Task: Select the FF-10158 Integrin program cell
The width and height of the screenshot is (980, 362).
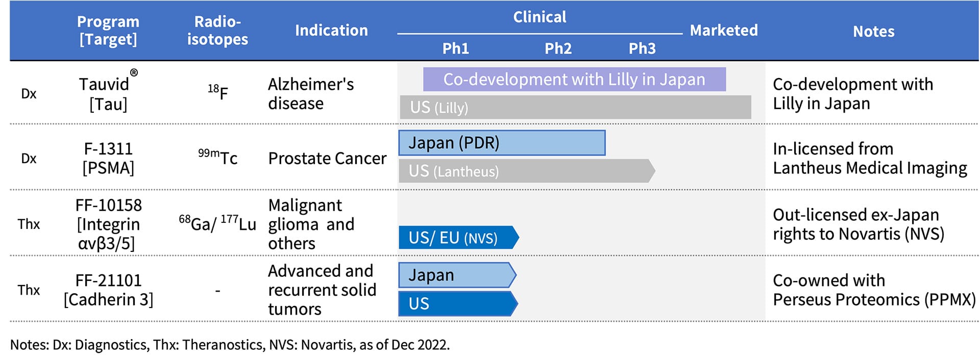Action: tap(108, 224)
